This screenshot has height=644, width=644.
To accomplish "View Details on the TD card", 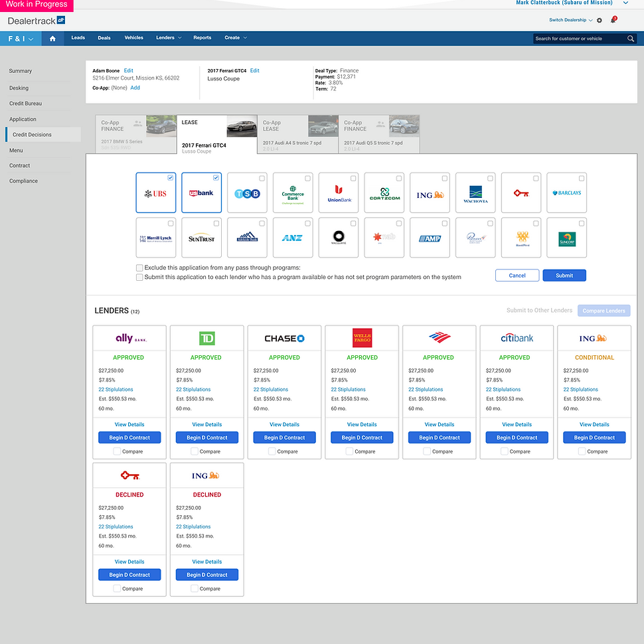I will click(207, 425).
